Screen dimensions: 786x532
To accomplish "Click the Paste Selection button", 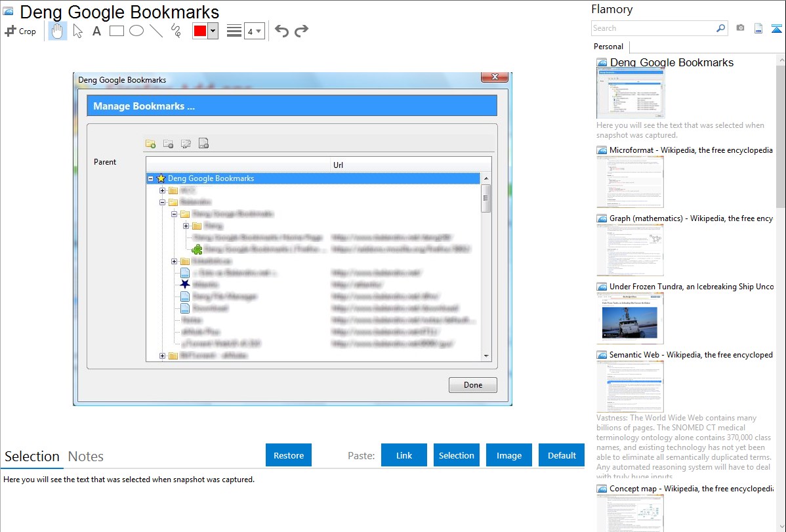I will tap(457, 455).
